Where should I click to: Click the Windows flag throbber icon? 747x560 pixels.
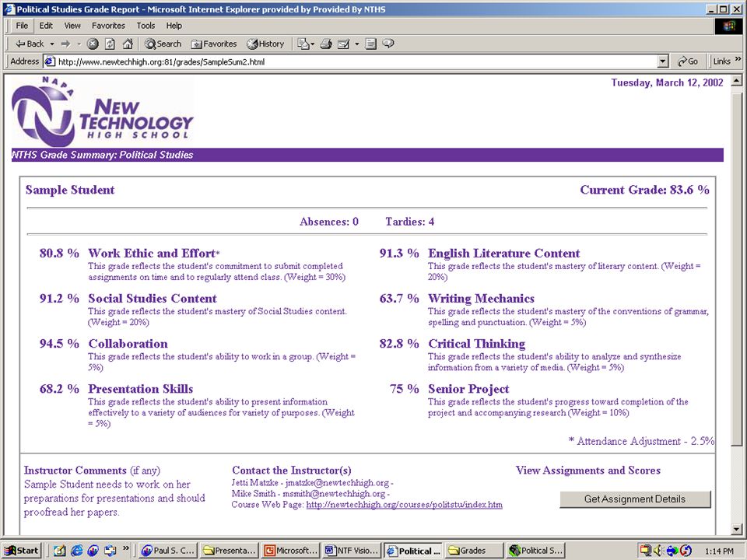[x=728, y=26]
